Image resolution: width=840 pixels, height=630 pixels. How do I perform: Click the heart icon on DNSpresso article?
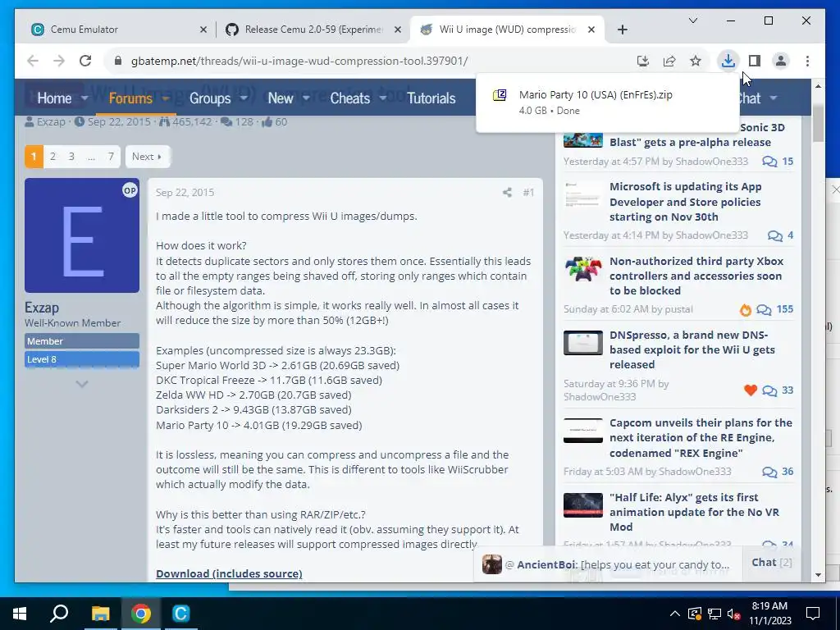[751, 390]
